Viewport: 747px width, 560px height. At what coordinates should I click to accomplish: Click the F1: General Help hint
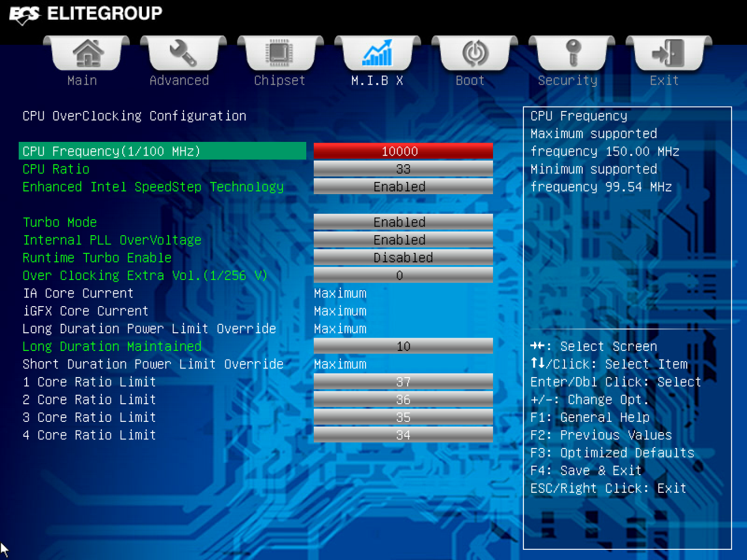pos(590,418)
